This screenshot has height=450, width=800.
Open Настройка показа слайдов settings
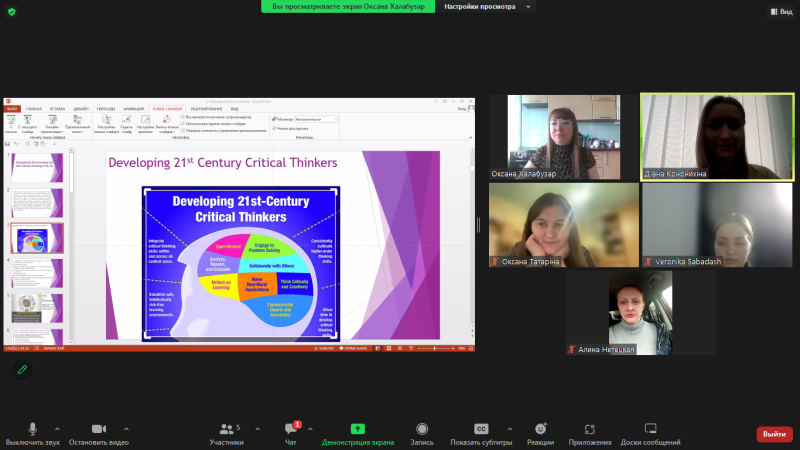[106, 124]
